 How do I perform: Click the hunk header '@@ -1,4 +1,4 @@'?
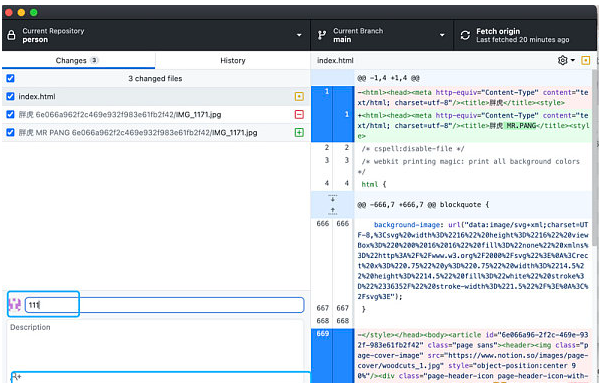[x=388, y=78]
